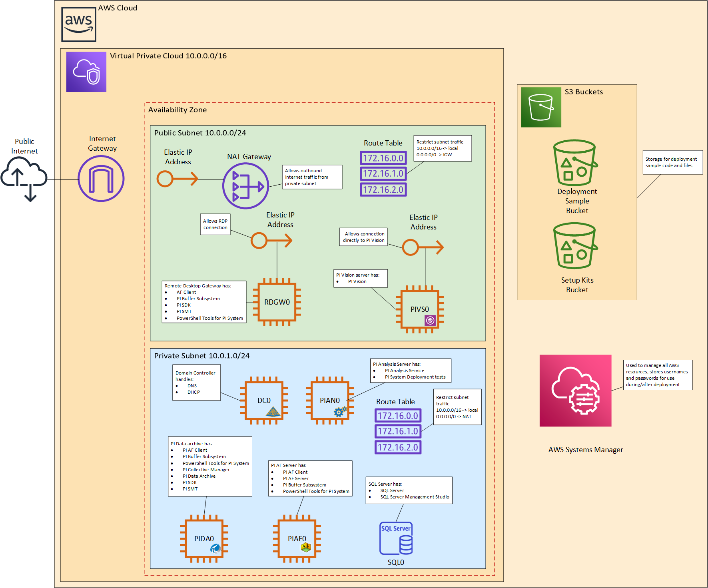This screenshot has width=708, height=588.
Task: Click the NAT Gateway icon
Action: pyautogui.click(x=245, y=186)
